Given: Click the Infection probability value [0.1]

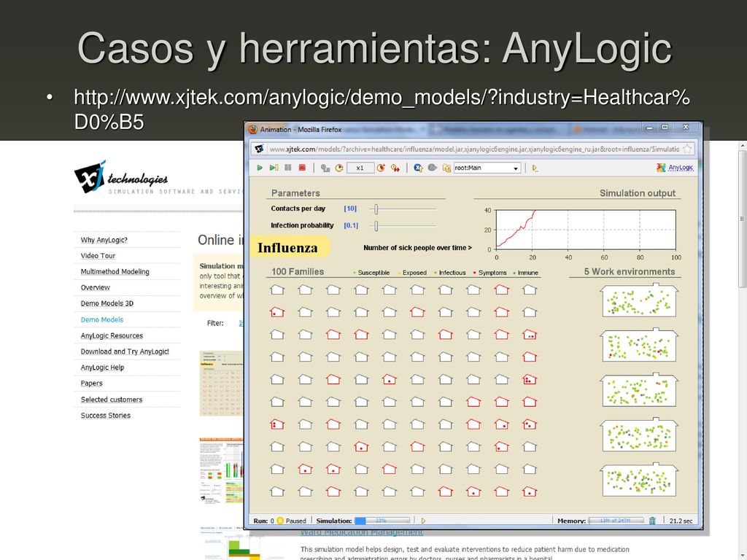Looking at the screenshot, I should 351,226.
